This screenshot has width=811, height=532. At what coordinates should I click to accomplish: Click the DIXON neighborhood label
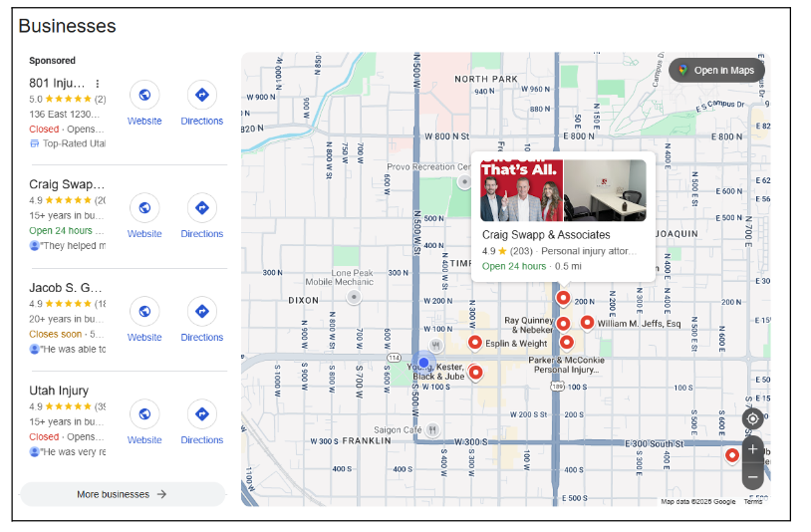(x=304, y=301)
